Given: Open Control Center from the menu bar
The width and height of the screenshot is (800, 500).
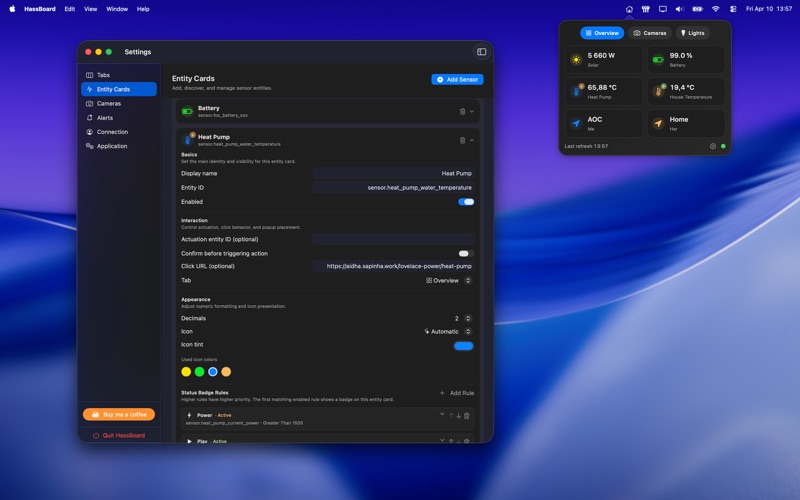Looking at the screenshot, I should pos(733,9).
